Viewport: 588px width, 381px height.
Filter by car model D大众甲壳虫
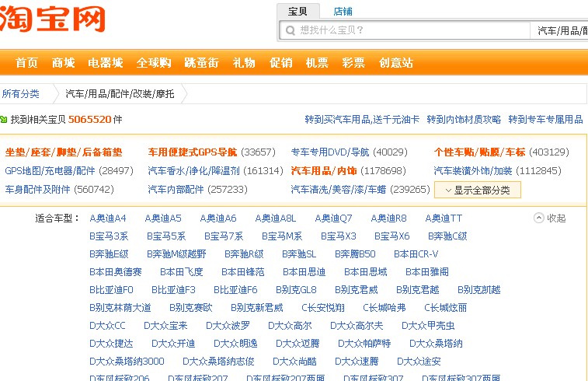tap(428, 326)
